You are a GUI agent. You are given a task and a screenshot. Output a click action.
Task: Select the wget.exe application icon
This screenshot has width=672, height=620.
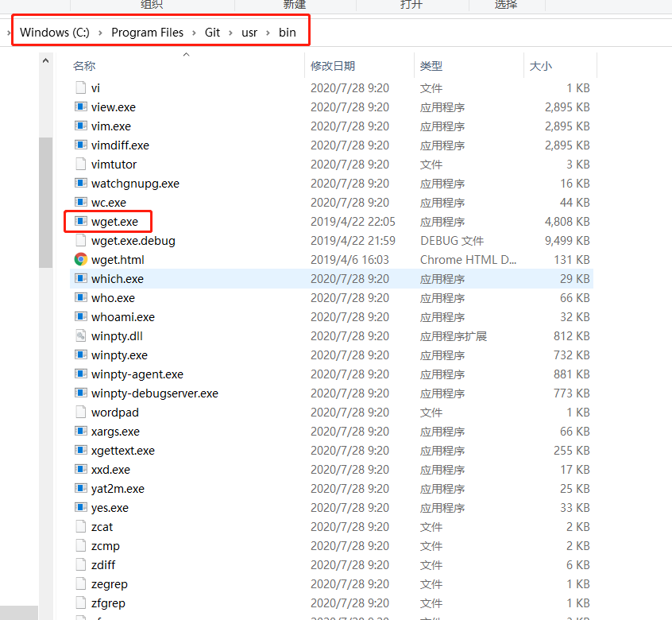tap(80, 221)
